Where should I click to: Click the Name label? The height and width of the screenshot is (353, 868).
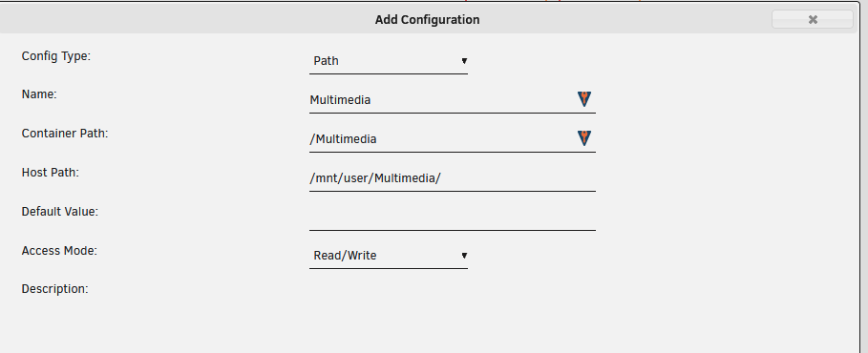39,94
